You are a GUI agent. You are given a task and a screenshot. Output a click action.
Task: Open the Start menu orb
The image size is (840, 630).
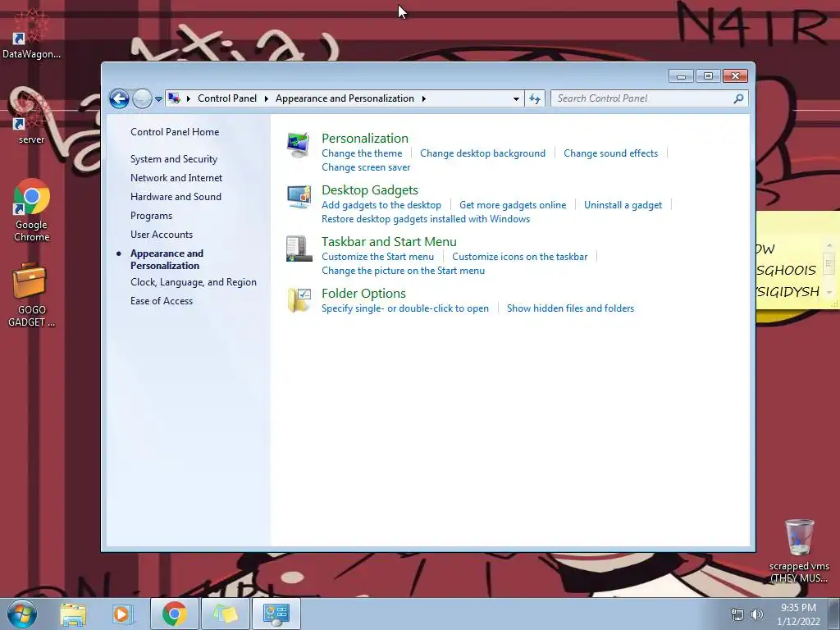[22, 614]
